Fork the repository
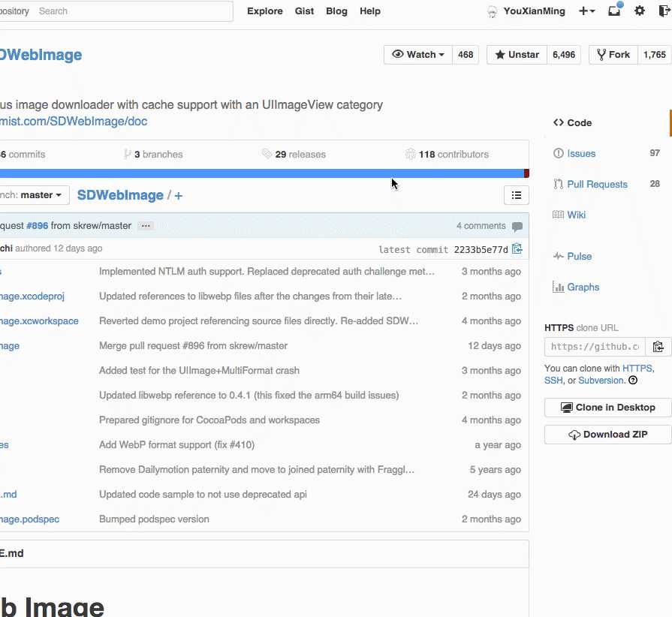 (x=613, y=54)
